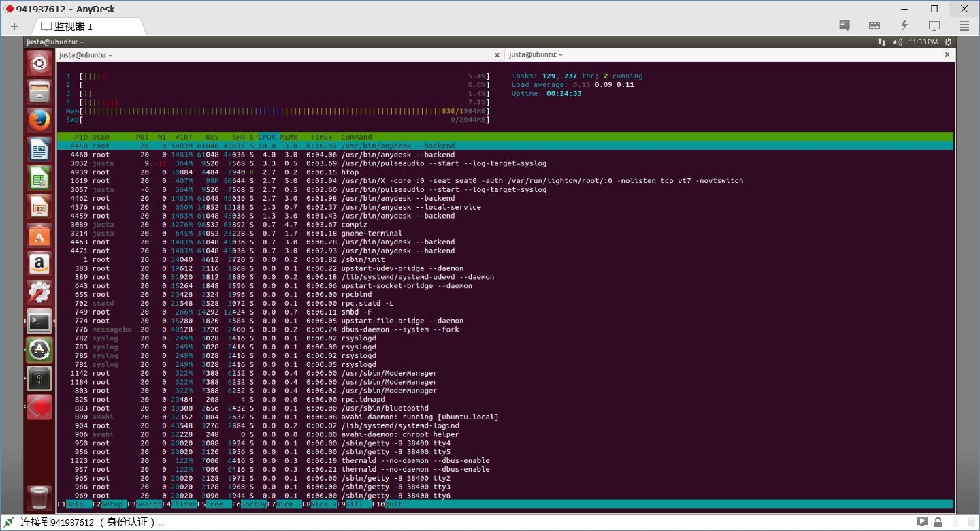Open the Ubuntu session gear menu
The image size is (980, 531).
point(947,42)
